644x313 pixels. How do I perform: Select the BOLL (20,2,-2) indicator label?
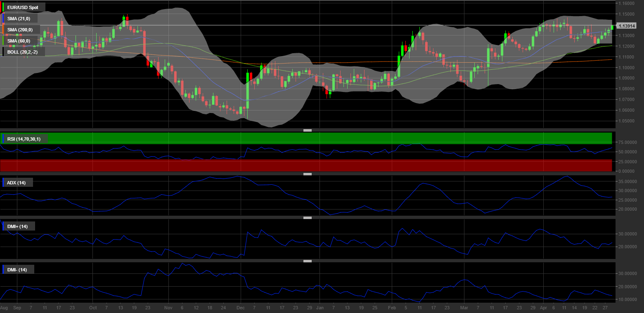23,52
